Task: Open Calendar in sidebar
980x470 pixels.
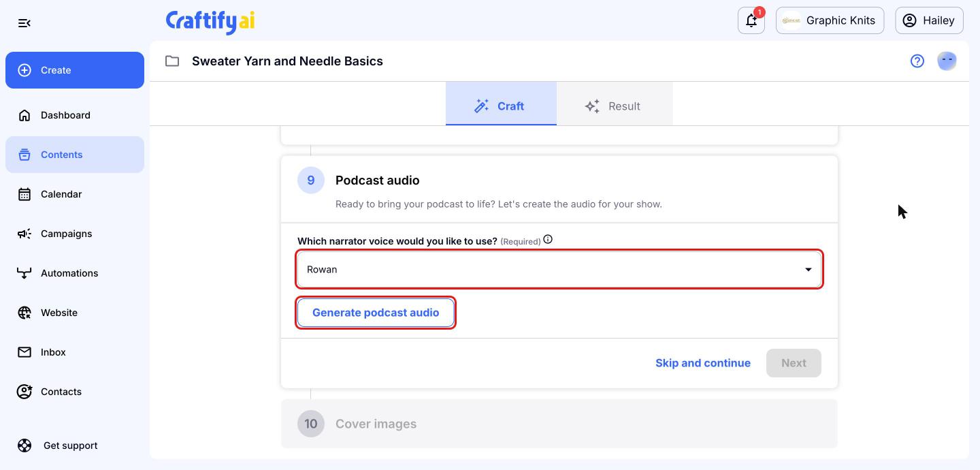Action: [x=75, y=194]
